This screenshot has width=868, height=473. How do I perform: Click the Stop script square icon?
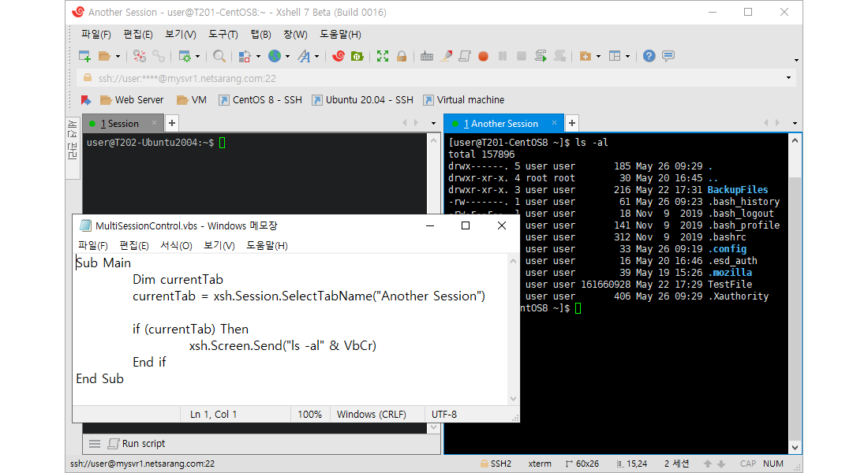tap(522, 56)
